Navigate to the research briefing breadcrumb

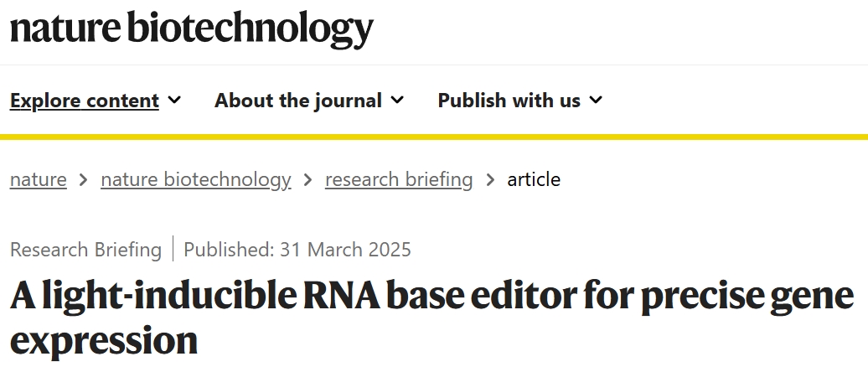click(x=399, y=179)
